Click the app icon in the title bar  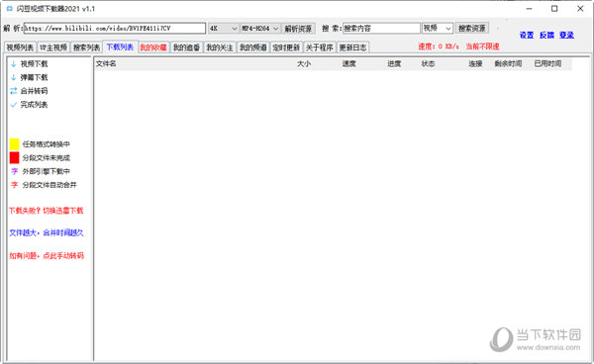tap(9, 8)
